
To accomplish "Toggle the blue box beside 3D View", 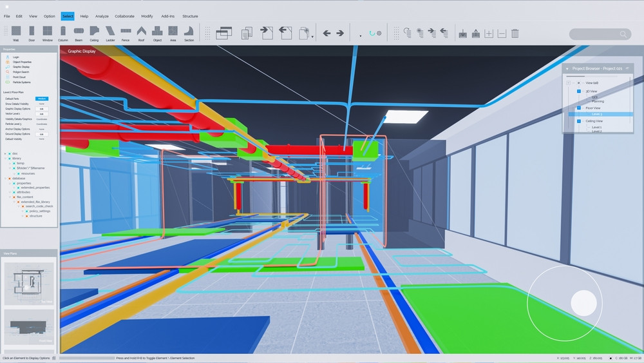I will pos(579,91).
